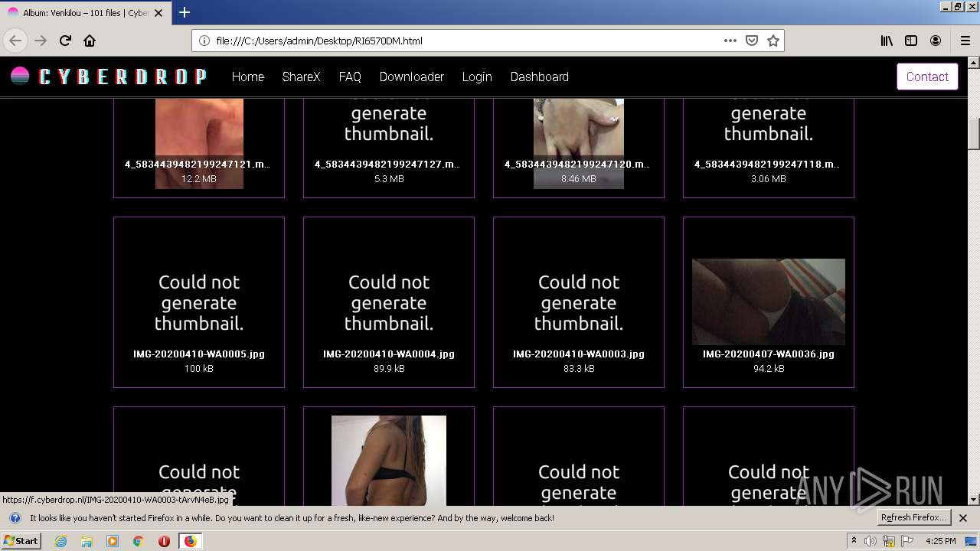
Task: Click the 4:25 PM system clock
Action: tap(941, 541)
